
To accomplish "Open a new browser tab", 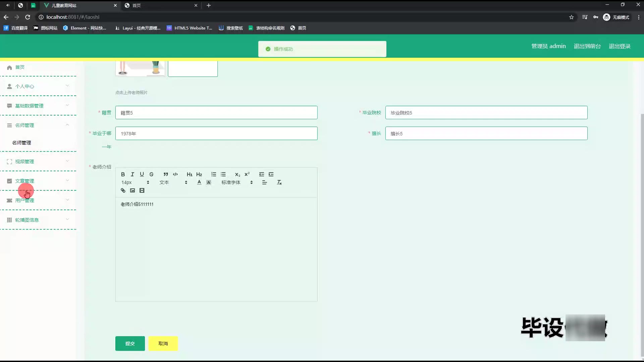I will [209, 5].
